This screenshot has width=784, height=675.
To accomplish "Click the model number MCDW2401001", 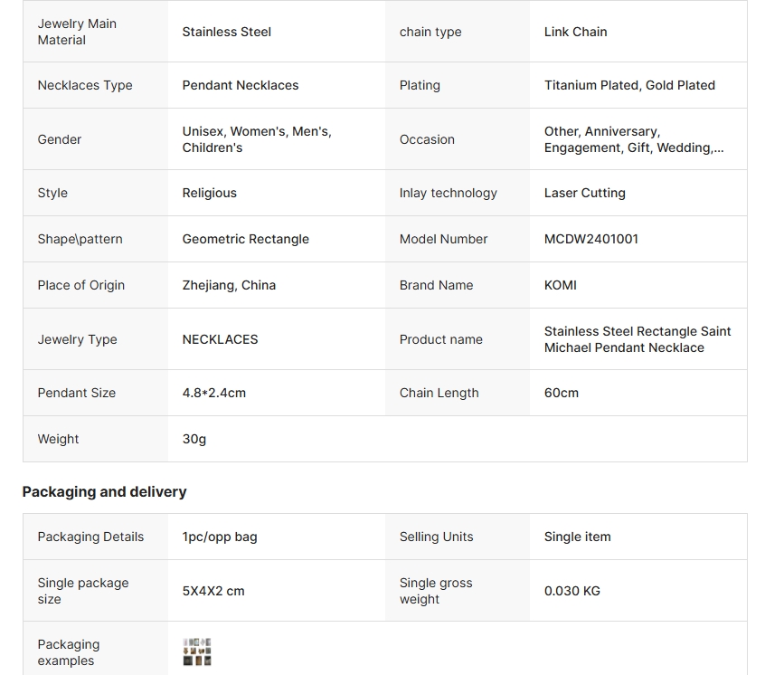I will (x=590, y=239).
